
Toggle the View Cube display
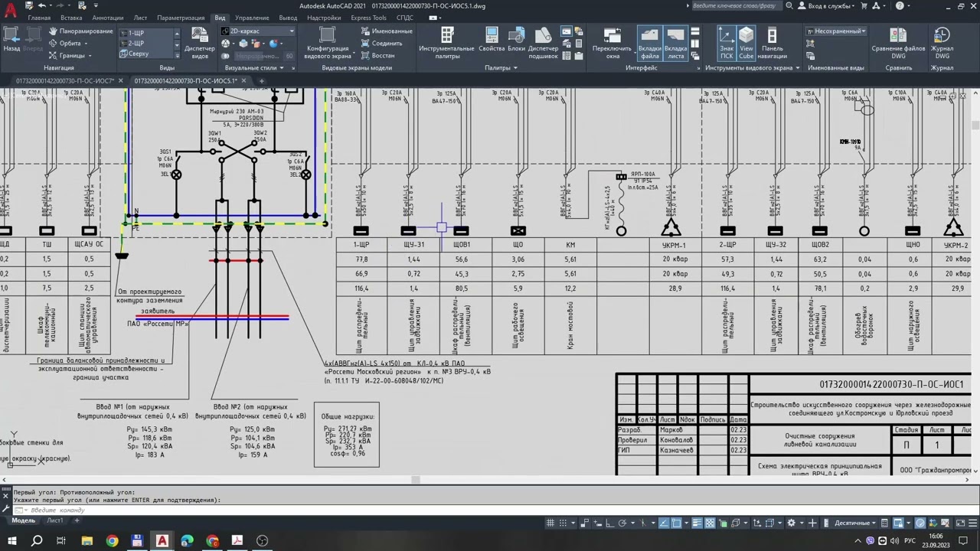[746, 43]
